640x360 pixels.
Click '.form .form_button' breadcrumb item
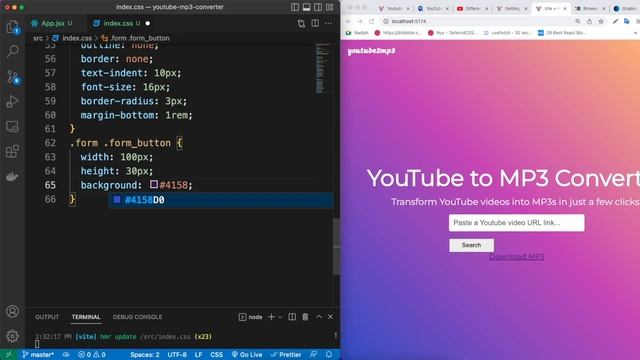[x=140, y=38]
